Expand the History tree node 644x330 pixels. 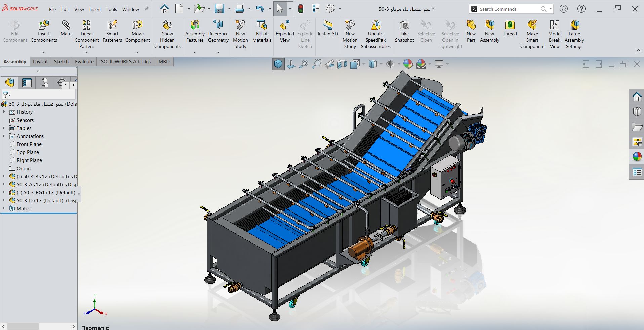[4, 112]
